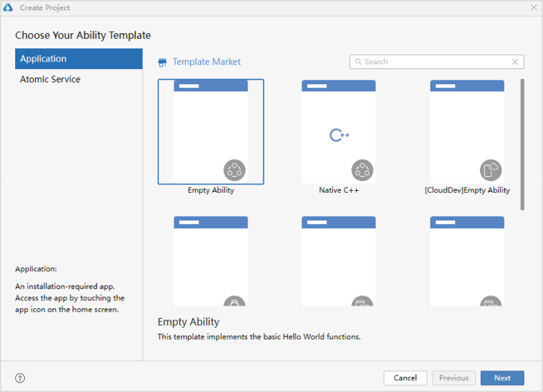Click the round badge on Empty Ability thumbnail
This screenshot has height=392, width=543.
click(x=234, y=169)
